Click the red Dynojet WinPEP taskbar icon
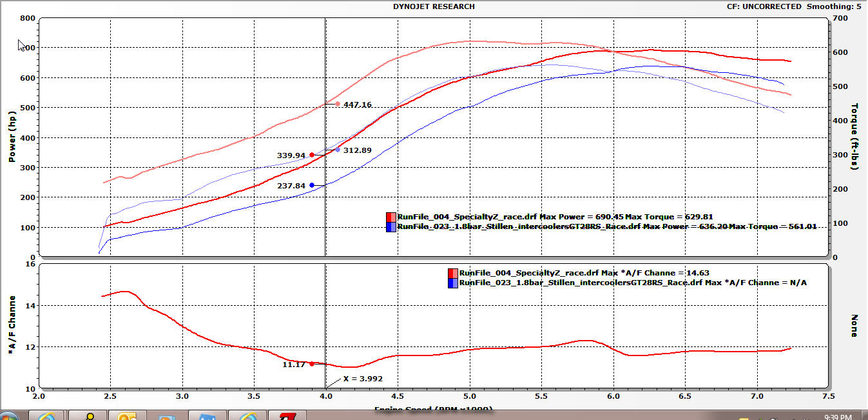Viewport: 868px width, 420px height. (287, 415)
